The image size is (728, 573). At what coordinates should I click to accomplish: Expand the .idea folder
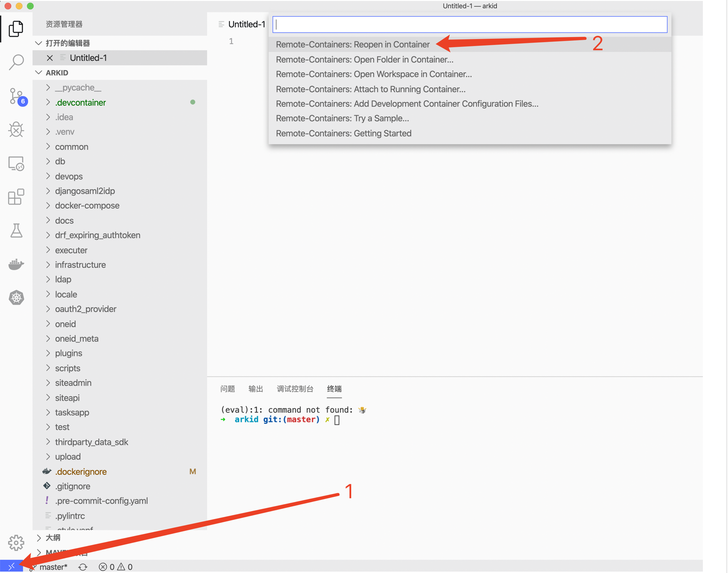pyautogui.click(x=120, y=117)
